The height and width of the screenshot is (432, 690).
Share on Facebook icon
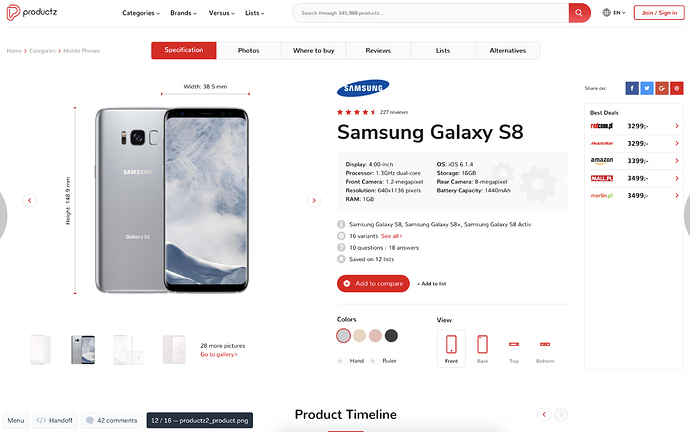coord(632,88)
